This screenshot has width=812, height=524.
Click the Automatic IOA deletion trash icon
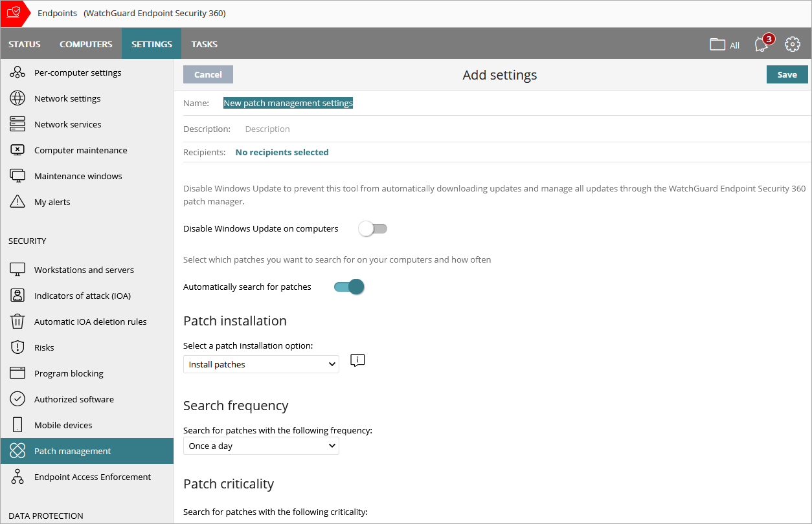(17, 322)
